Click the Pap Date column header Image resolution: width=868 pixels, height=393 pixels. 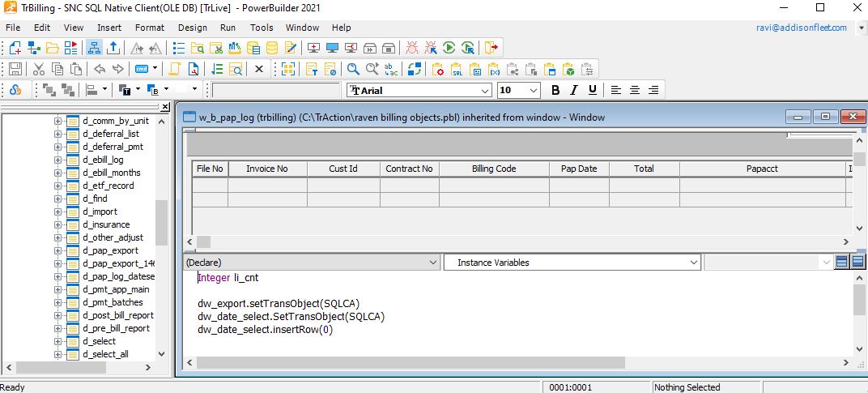coord(578,169)
